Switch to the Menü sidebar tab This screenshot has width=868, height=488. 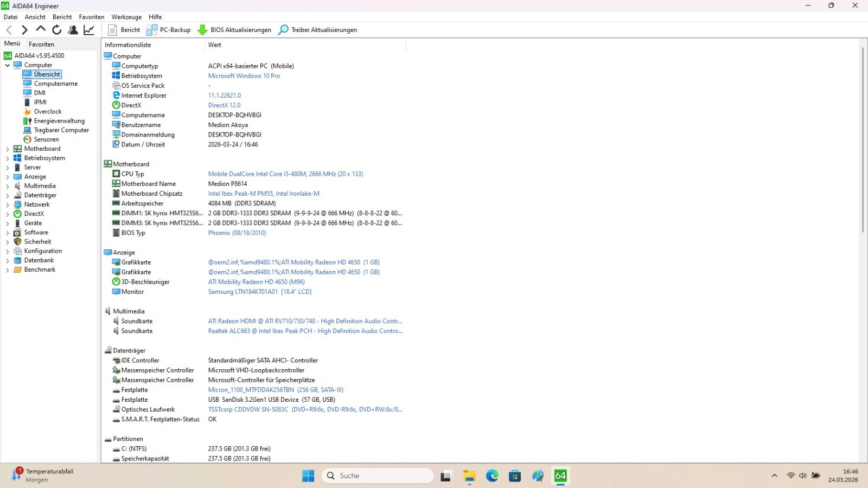click(x=12, y=44)
